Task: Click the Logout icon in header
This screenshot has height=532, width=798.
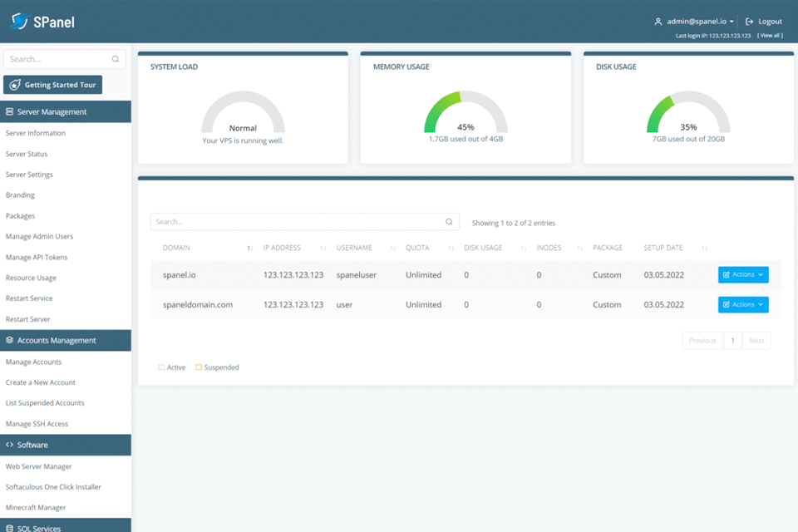Action: tap(749, 22)
